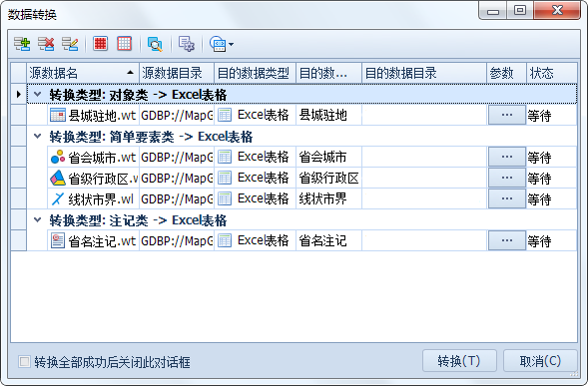Collapse the 注记类 -> Excel表格 group
Viewport: 588px width, 386px height.
38,220
